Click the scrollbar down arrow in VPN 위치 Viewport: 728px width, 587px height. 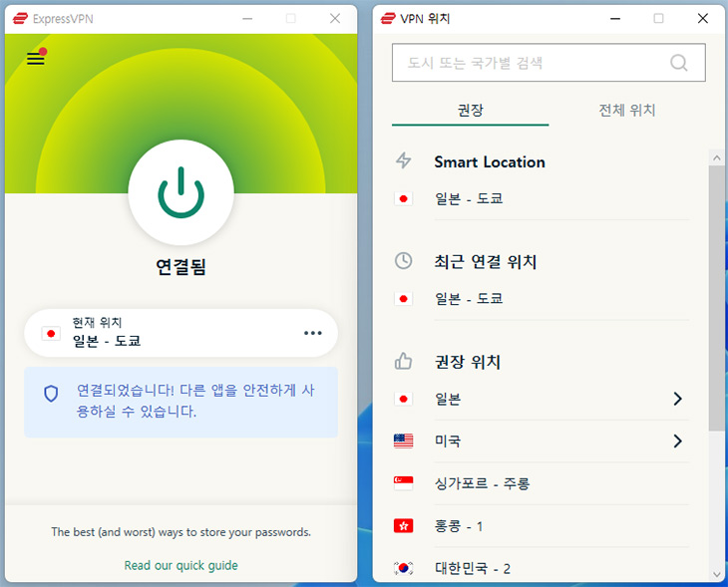pos(716,574)
